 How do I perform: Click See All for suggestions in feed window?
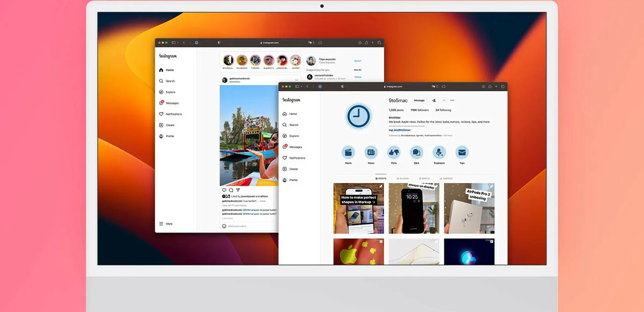[x=357, y=70]
